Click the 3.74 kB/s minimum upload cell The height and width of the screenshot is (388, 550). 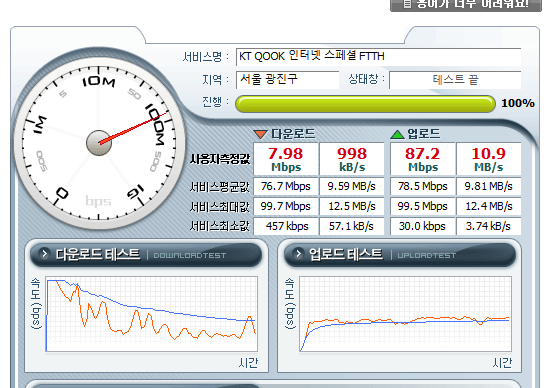pyautogui.click(x=489, y=226)
